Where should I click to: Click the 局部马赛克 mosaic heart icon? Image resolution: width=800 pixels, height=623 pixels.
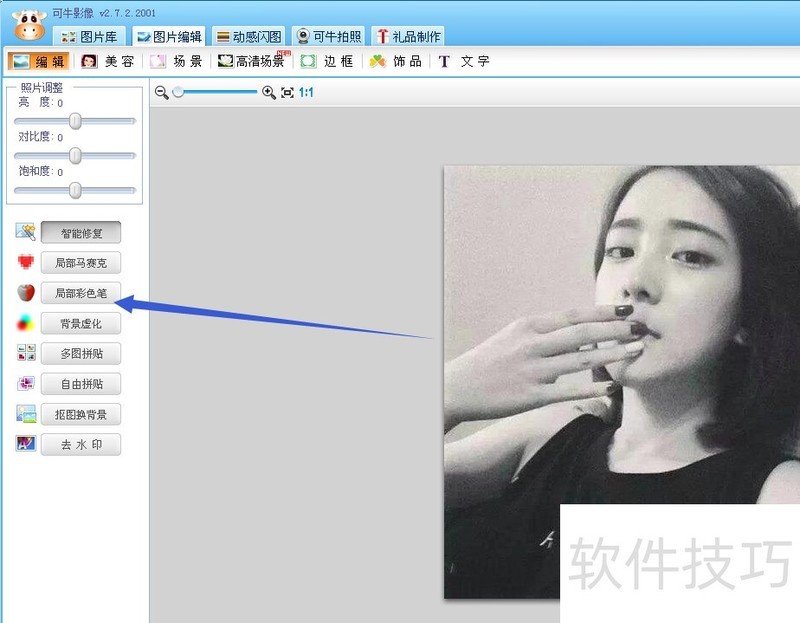pyautogui.click(x=23, y=262)
